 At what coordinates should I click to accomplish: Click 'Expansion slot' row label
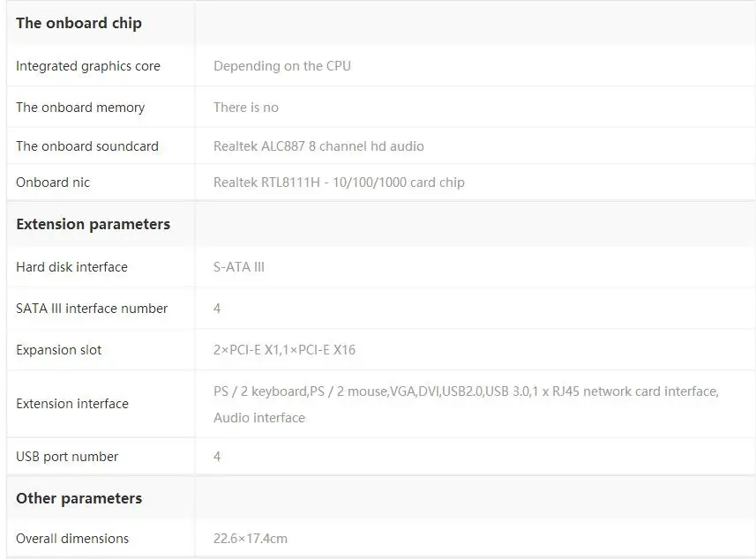[x=58, y=350]
